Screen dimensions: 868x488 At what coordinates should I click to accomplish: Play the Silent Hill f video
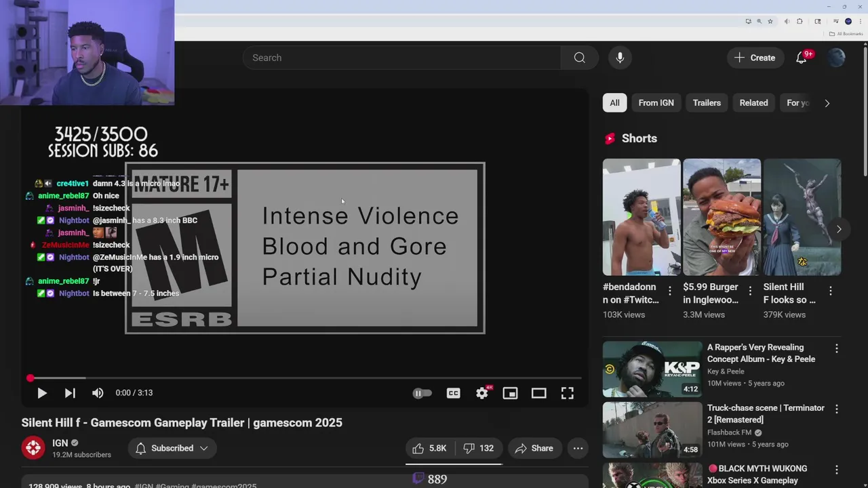(x=41, y=392)
